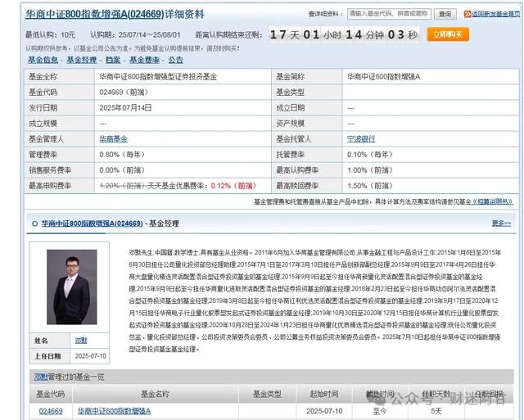The width and height of the screenshot is (524, 420).
Task: Switch to the 基金经理 tab
Action: (x=81, y=60)
